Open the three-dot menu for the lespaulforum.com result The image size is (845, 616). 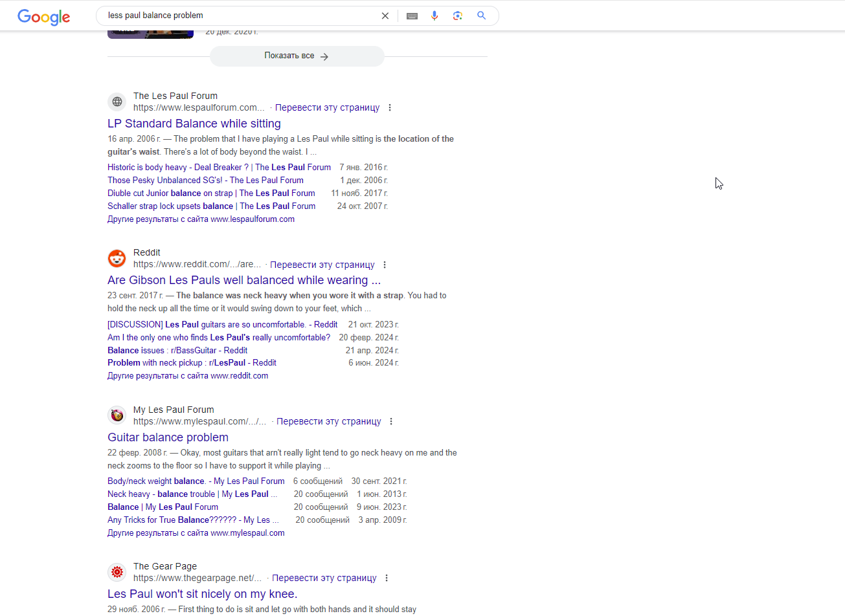(390, 108)
